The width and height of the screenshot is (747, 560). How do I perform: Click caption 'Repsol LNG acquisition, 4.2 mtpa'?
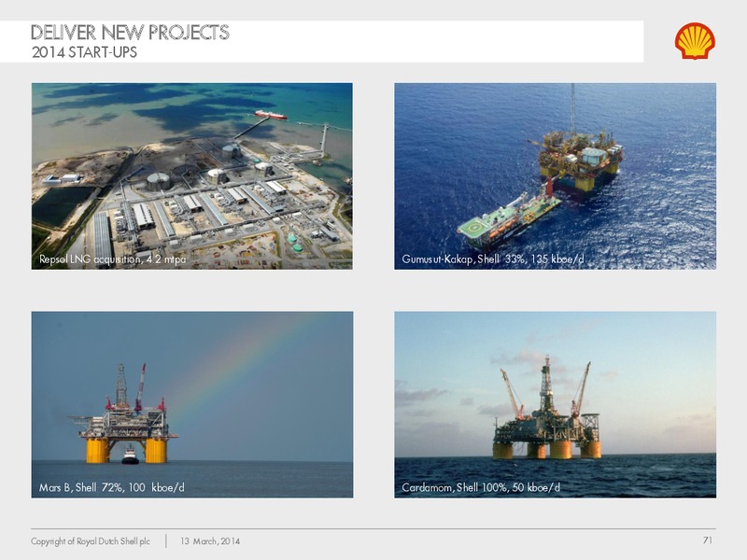[112, 259]
